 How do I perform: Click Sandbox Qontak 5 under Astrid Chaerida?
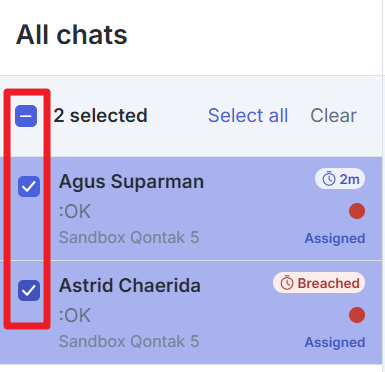(129, 342)
